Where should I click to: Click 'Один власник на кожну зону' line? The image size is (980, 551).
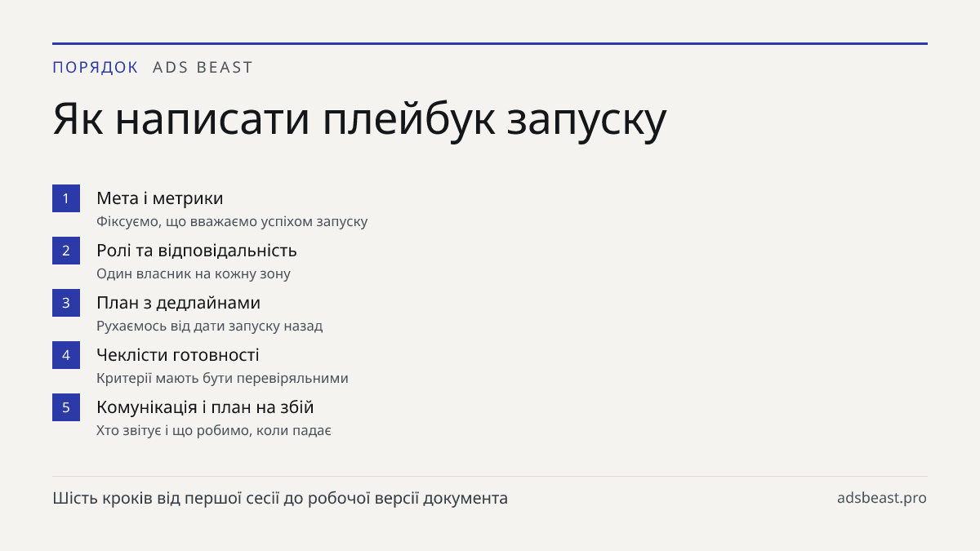tap(194, 274)
